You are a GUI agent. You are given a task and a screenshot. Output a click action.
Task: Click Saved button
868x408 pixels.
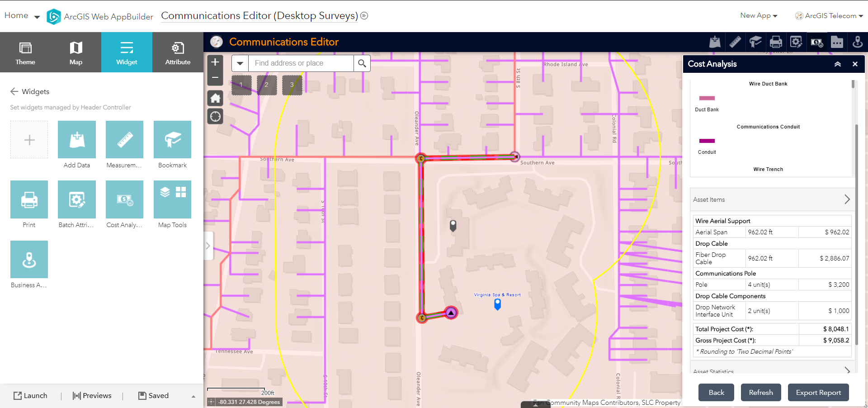tap(153, 396)
